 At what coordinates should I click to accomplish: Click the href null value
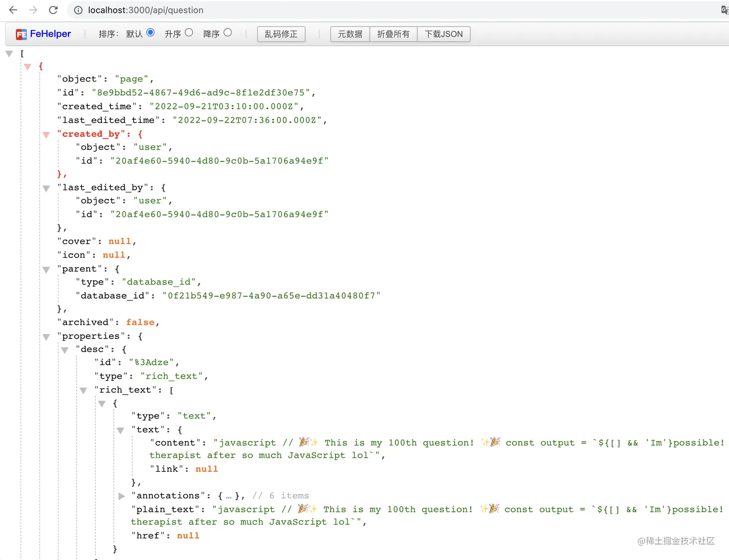pyautogui.click(x=188, y=535)
